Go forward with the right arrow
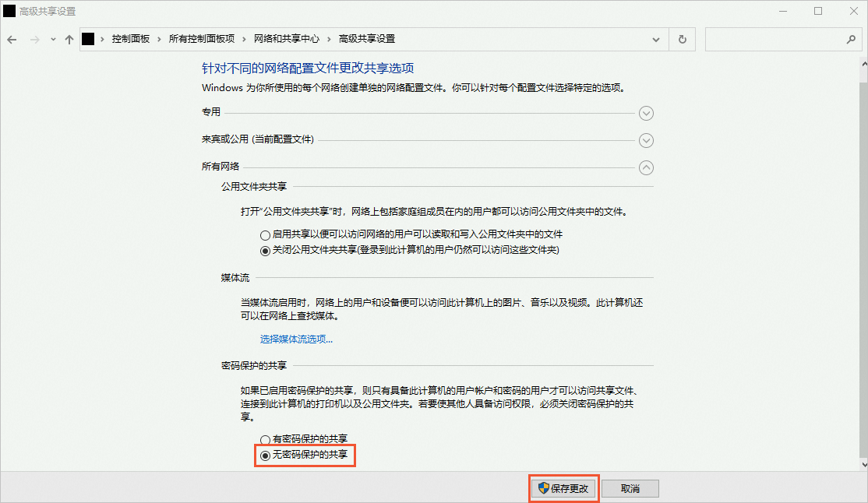The image size is (868, 503). [34, 39]
